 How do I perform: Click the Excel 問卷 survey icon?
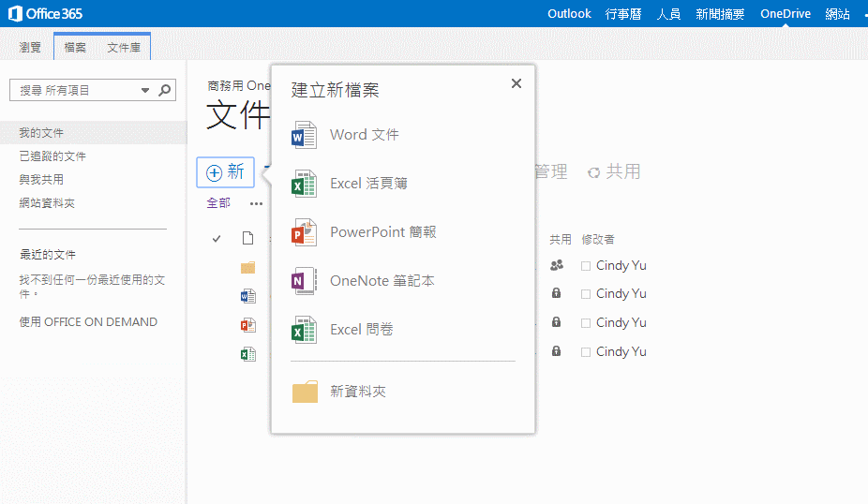[305, 330]
